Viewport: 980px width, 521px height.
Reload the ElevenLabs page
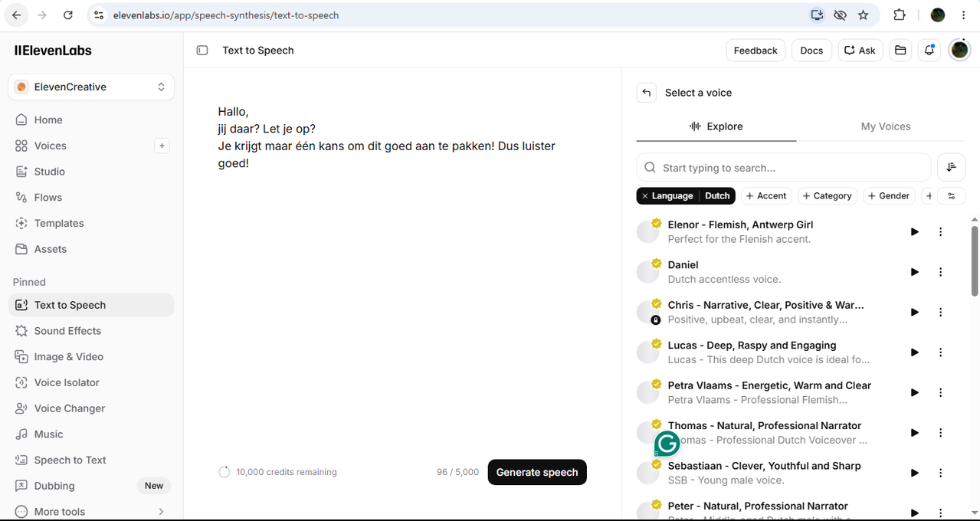coord(68,15)
